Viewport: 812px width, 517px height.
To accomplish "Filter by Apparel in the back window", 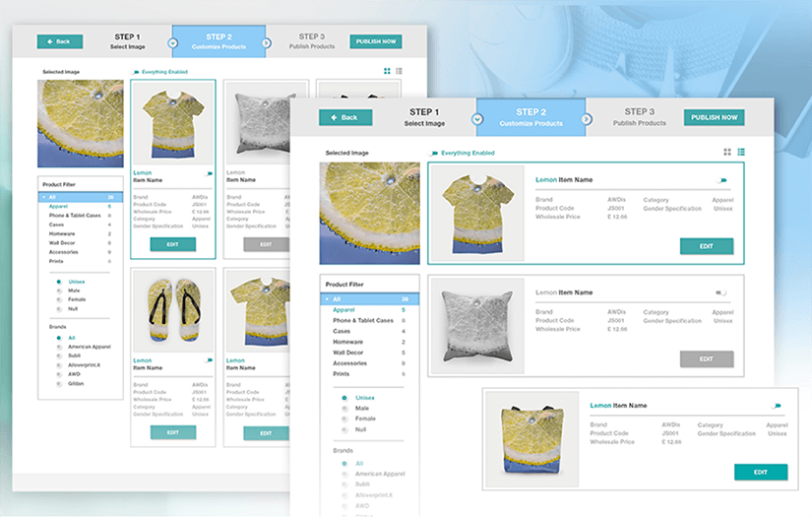I will click(x=81, y=206).
